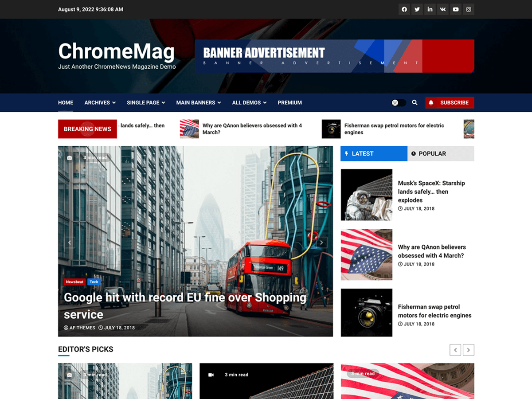Viewport: 532px width, 399px height.
Task: Open the Facebook social icon
Action: (x=404, y=9)
